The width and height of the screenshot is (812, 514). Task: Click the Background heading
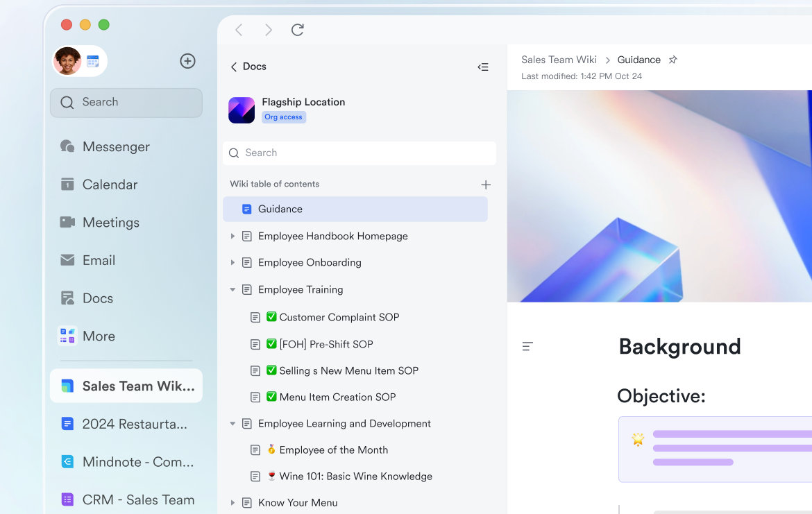click(x=679, y=347)
